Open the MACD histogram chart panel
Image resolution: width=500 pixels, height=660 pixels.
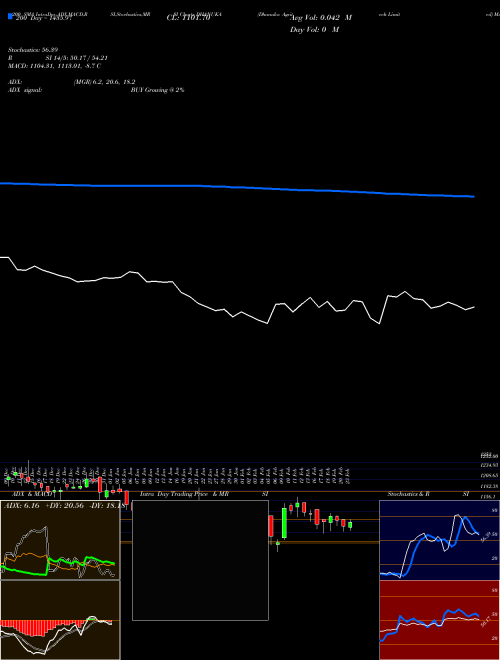coord(60,620)
